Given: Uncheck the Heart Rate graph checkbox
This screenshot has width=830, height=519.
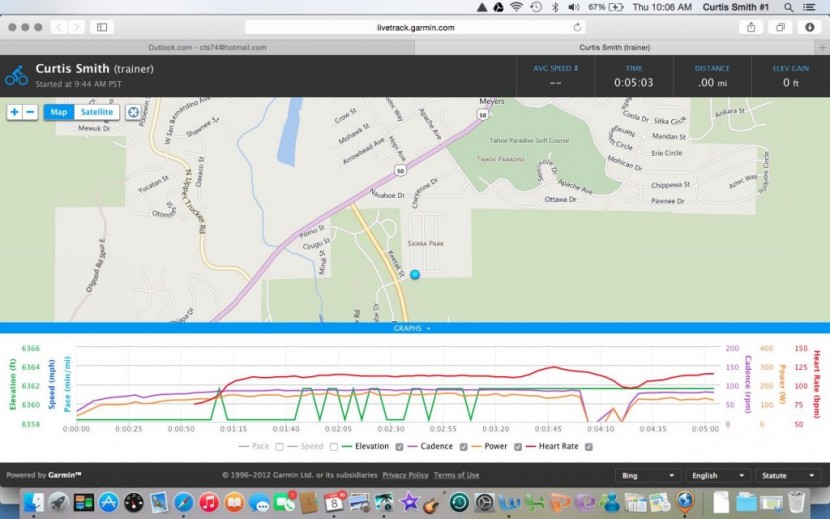Looking at the screenshot, I should coord(588,447).
